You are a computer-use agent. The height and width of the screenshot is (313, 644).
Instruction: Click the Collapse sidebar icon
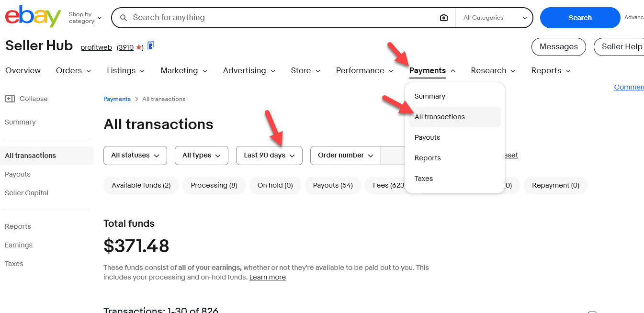[10, 99]
